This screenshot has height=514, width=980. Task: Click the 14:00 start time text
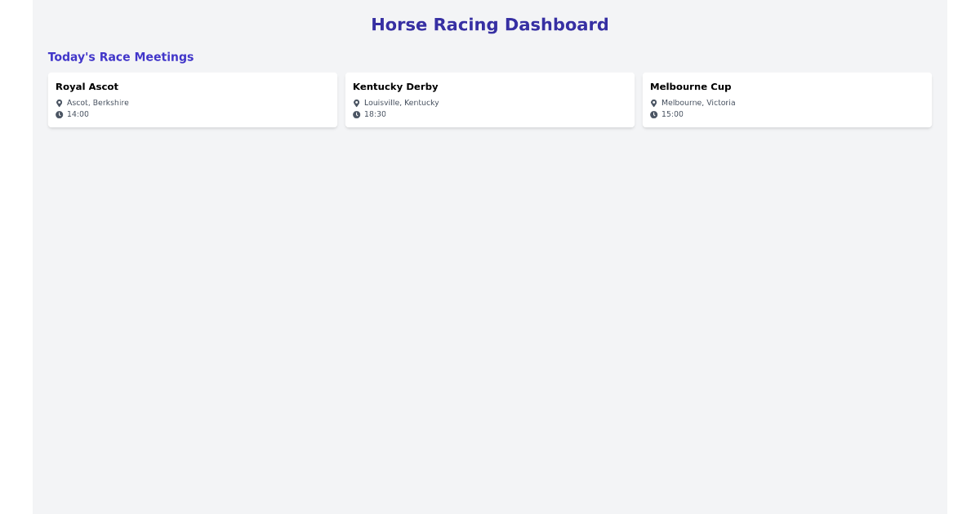[78, 114]
